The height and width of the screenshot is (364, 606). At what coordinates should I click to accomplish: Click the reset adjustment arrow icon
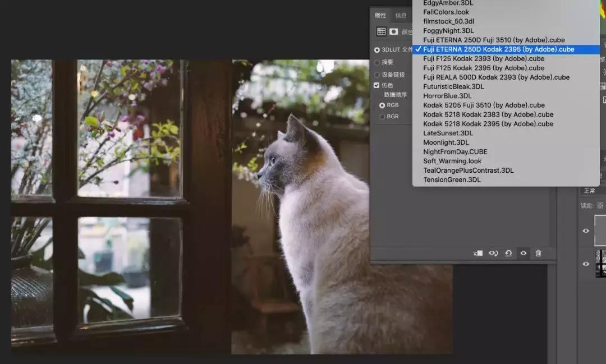tap(508, 253)
